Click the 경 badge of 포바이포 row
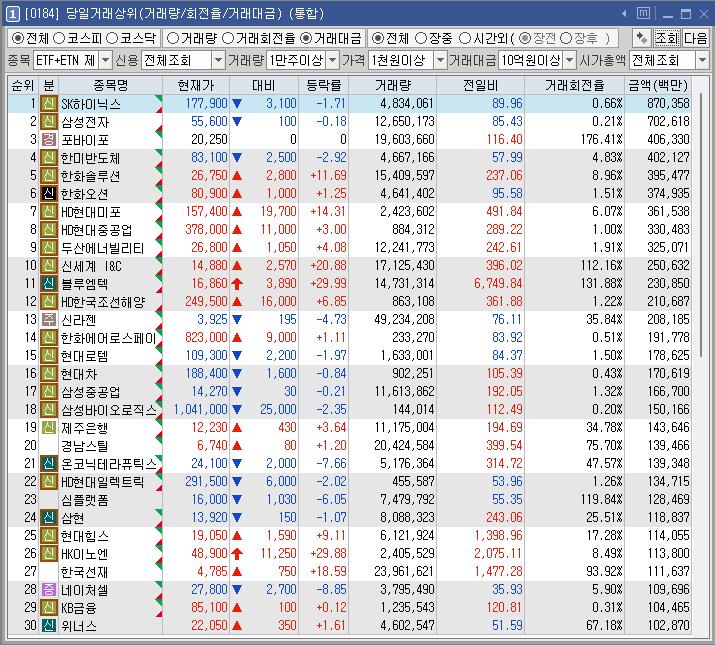This screenshot has width=715, height=645. (x=49, y=140)
